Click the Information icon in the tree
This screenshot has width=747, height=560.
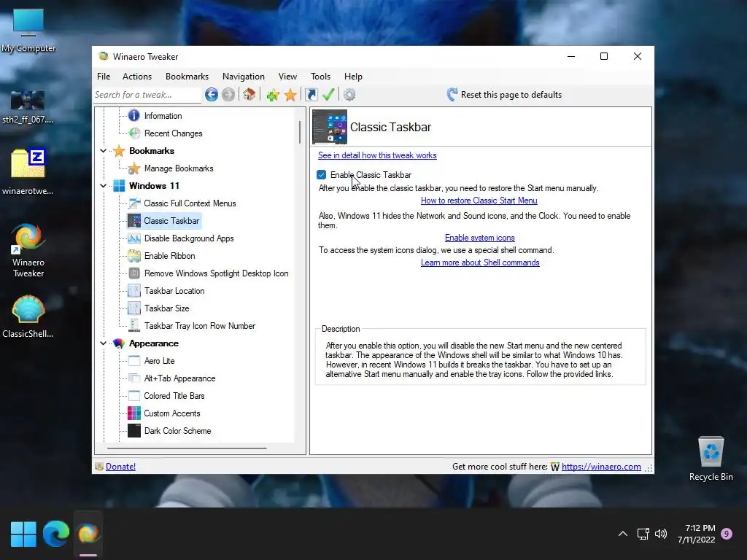(x=134, y=116)
